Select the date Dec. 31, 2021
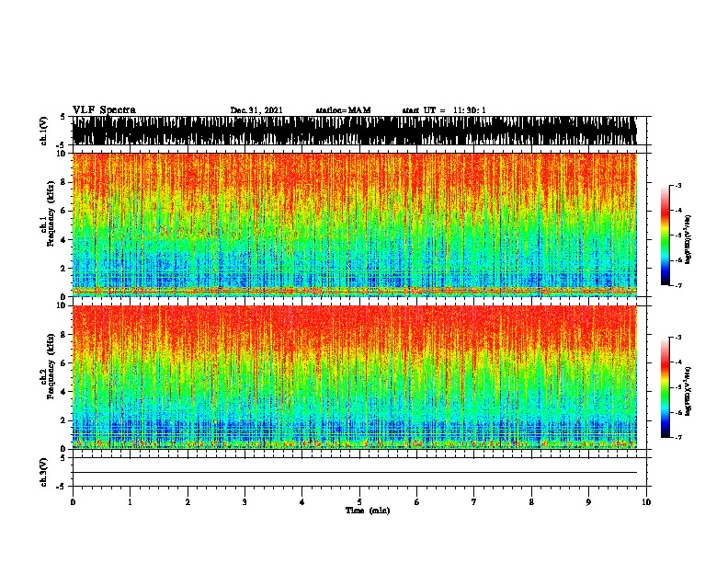 tap(256, 110)
